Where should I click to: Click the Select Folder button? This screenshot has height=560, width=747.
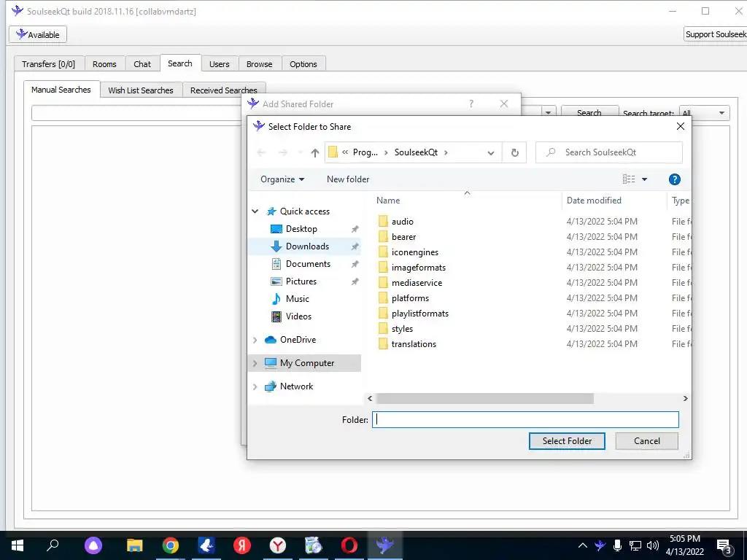(567, 441)
